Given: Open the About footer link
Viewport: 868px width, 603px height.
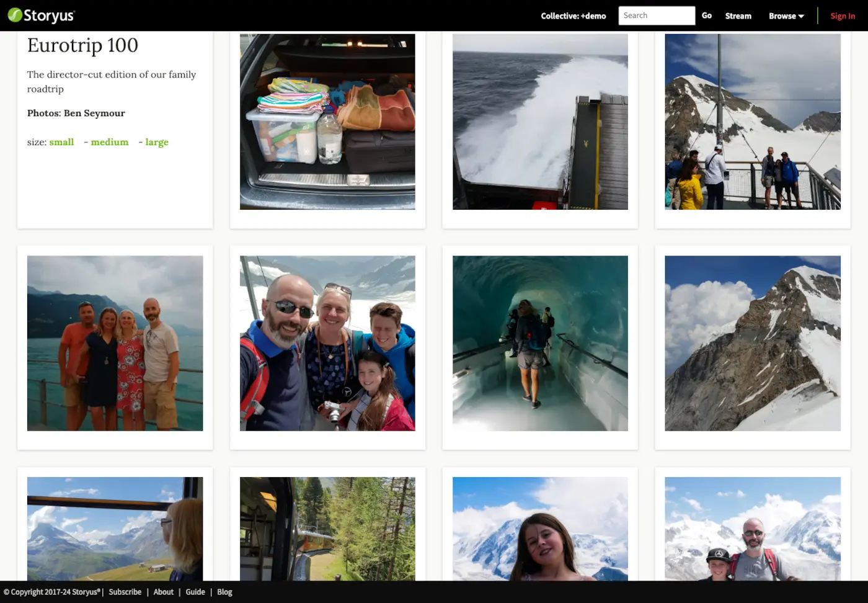Looking at the screenshot, I should coord(164,592).
